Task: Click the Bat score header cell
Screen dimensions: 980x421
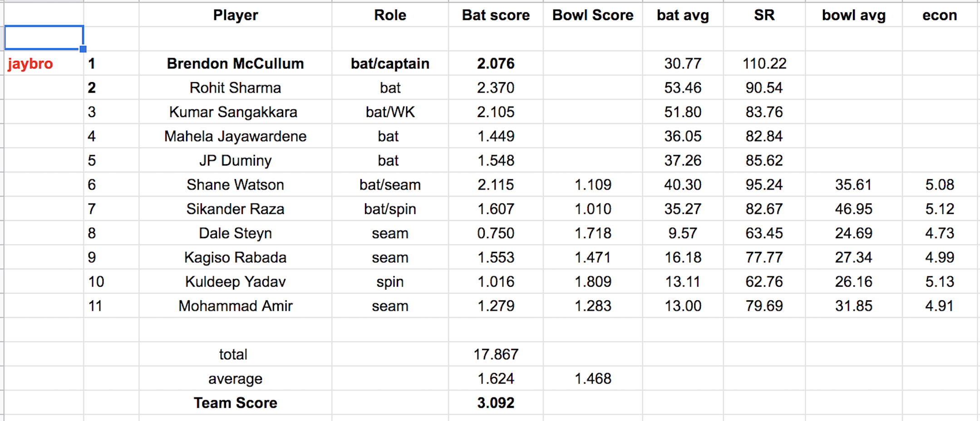Action: pos(496,15)
